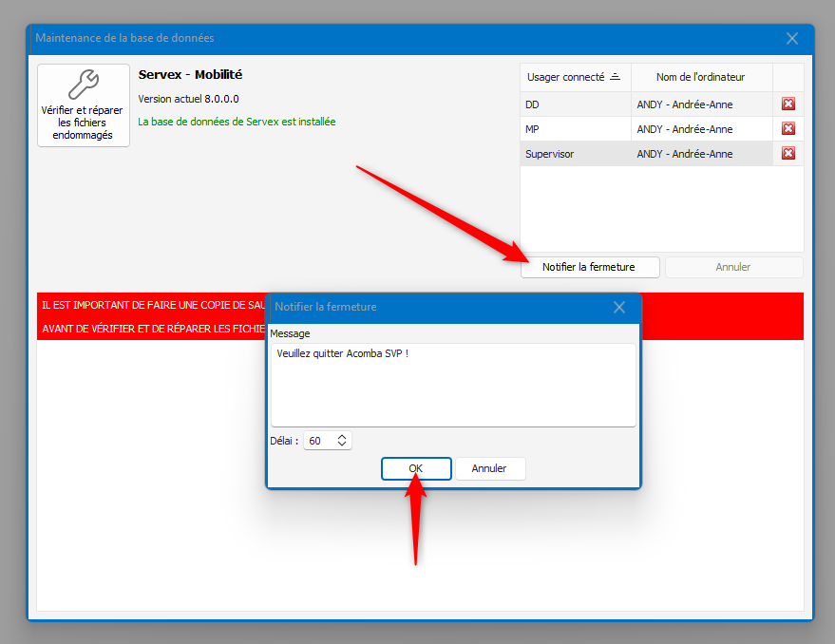Select the Supervisor user cell
The width and height of the screenshot is (835, 644).
(575, 154)
